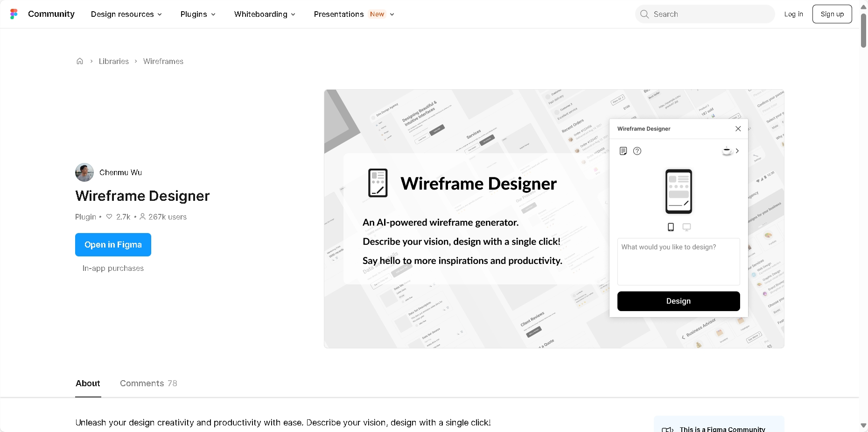Click the scrollbar up arrow
Viewport: 868px width, 432px height.
pyautogui.click(x=863, y=7)
